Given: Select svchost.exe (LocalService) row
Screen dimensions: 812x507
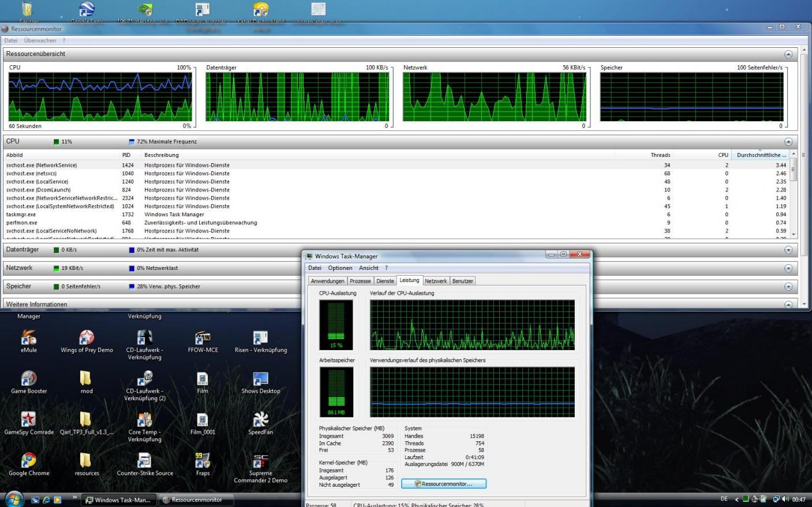Looking at the screenshot, I should [x=396, y=182].
